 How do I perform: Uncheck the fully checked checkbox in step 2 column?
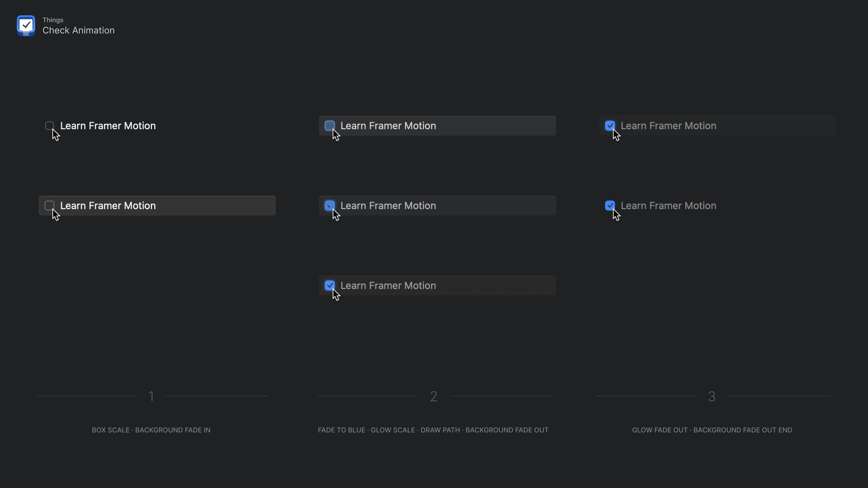(330, 285)
